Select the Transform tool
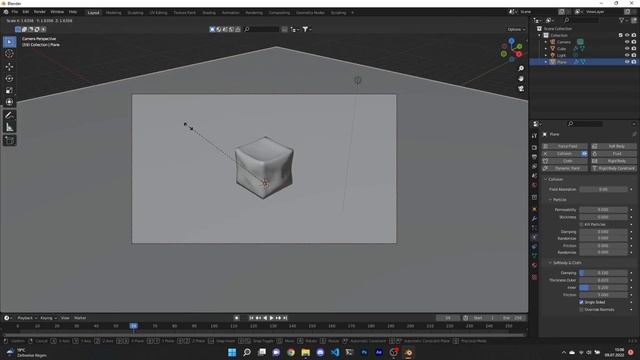The height and width of the screenshot is (360, 640). (x=9, y=102)
